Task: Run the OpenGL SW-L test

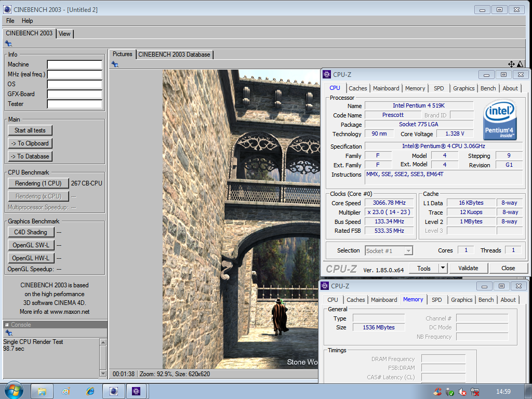Action: pyautogui.click(x=31, y=245)
